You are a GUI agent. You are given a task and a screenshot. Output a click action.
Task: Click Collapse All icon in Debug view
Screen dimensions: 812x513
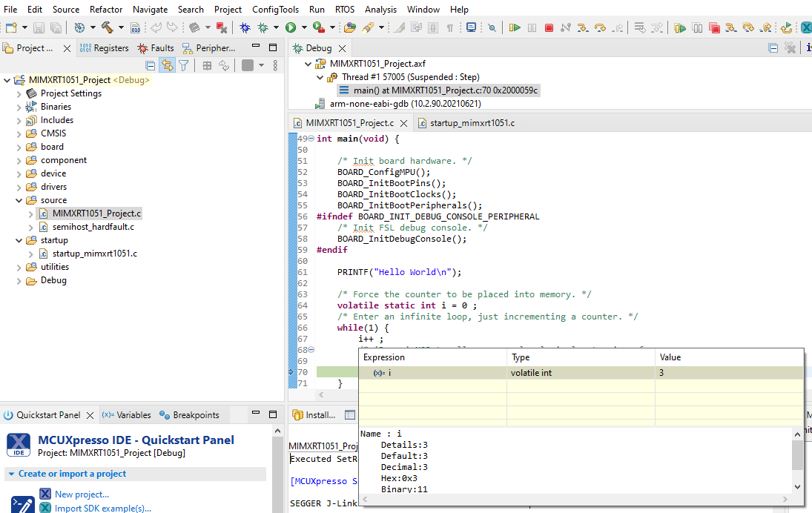(773, 48)
